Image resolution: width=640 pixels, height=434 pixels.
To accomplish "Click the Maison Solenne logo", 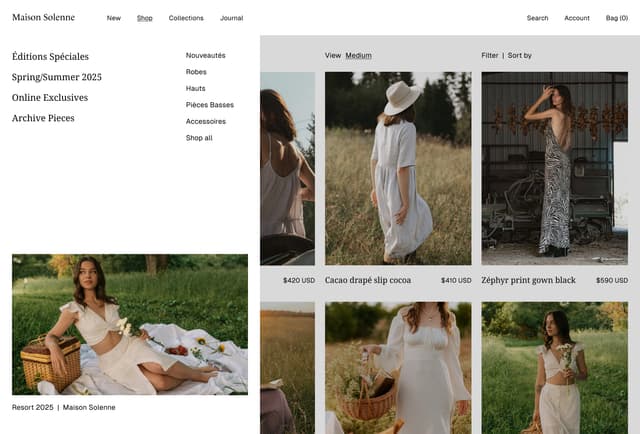I will [x=43, y=17].
